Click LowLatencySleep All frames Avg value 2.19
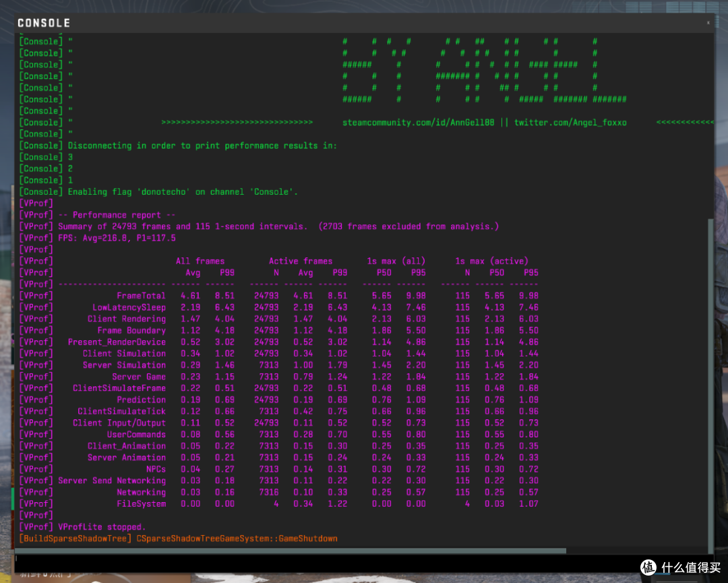728x583 pixels. point(190,307)
